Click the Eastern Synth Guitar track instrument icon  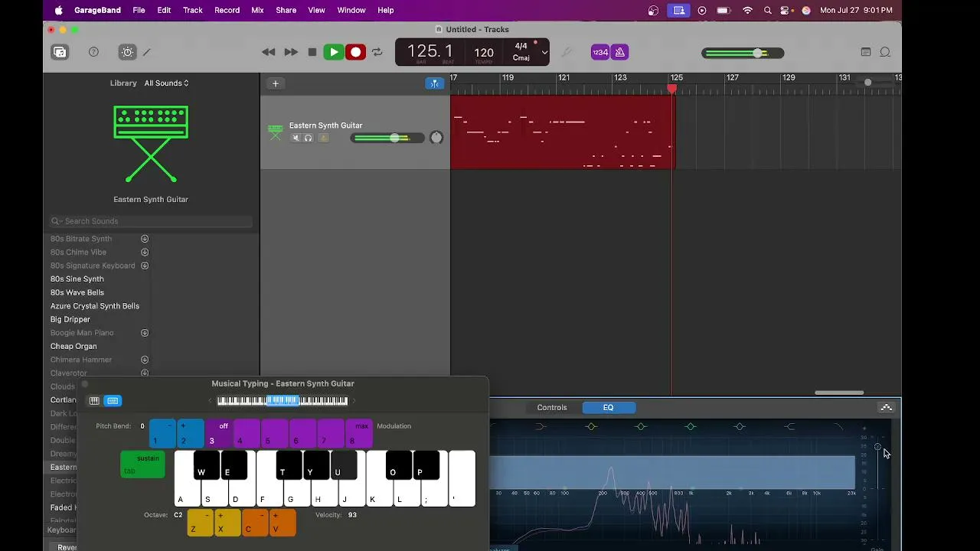click(275, 132)
